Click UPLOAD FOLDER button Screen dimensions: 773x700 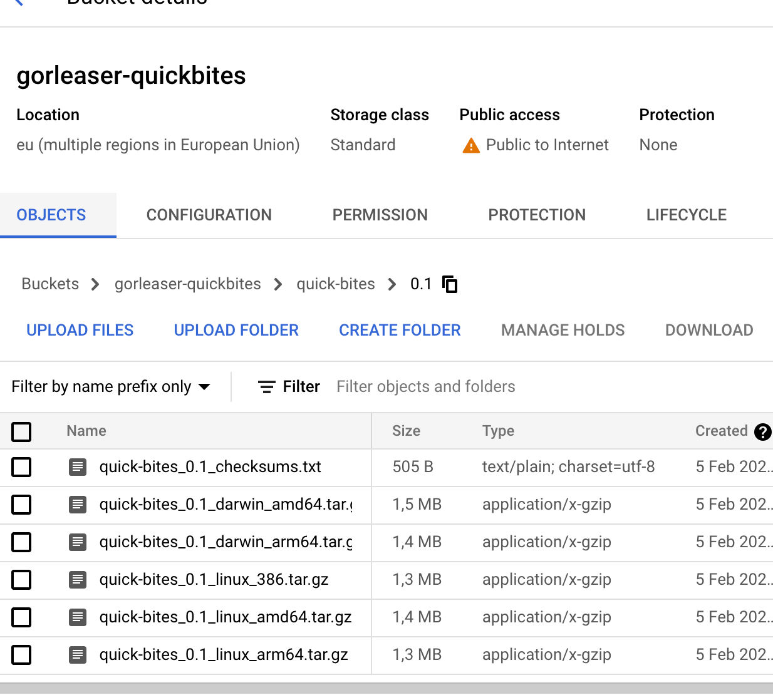coord(236,330)
